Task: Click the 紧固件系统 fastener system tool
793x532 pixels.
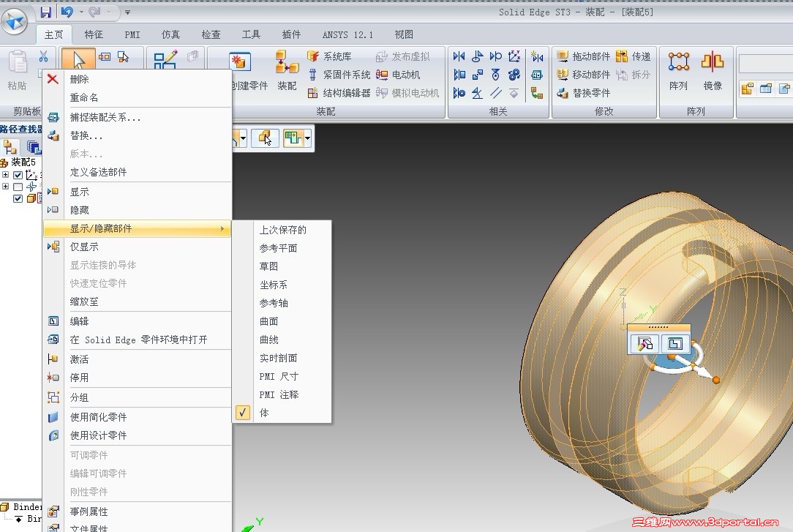Action: pos(339,75)
